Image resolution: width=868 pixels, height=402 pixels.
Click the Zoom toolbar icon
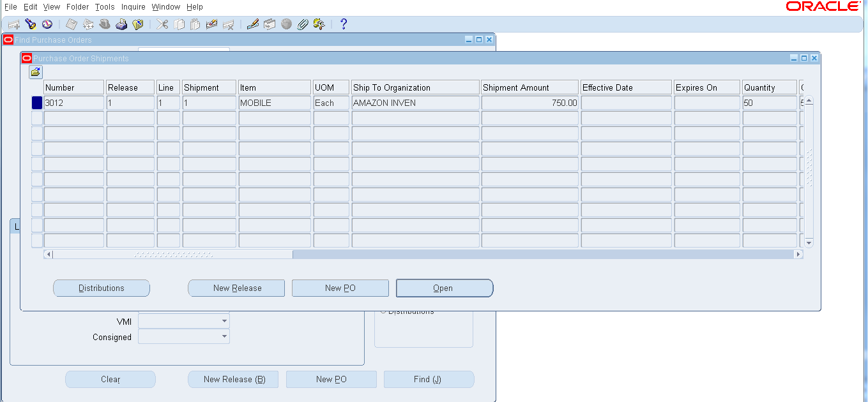tap(270, 24)
